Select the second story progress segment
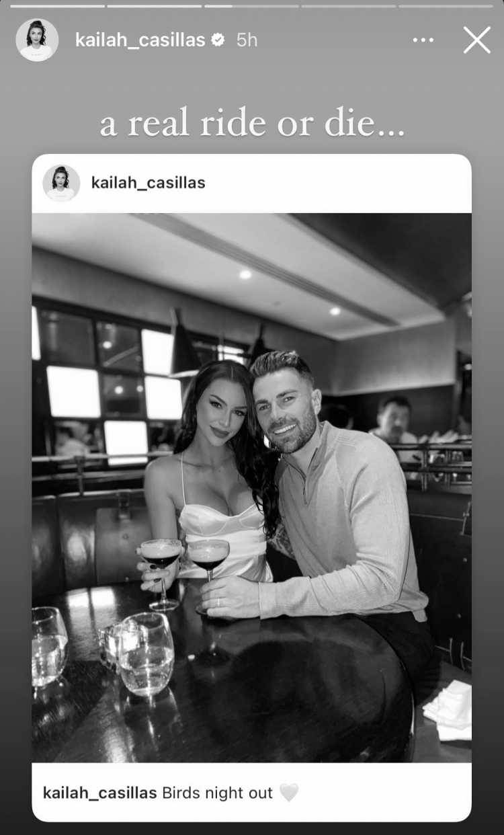Screen dimensions: 504x835 coord(155,6)
